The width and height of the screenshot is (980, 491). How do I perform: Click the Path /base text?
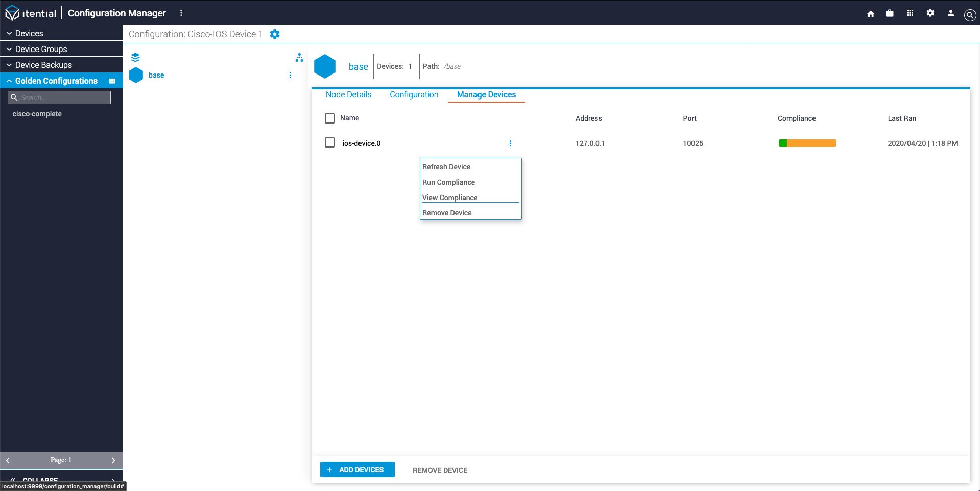[452, 66]
